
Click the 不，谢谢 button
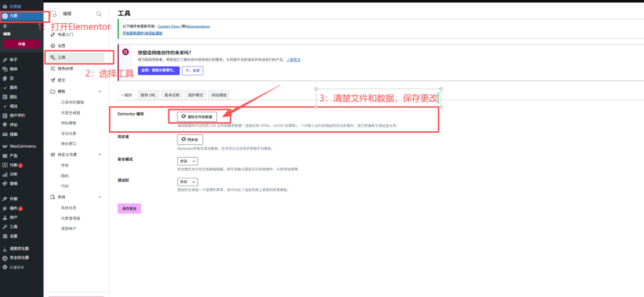coord(192,70)
